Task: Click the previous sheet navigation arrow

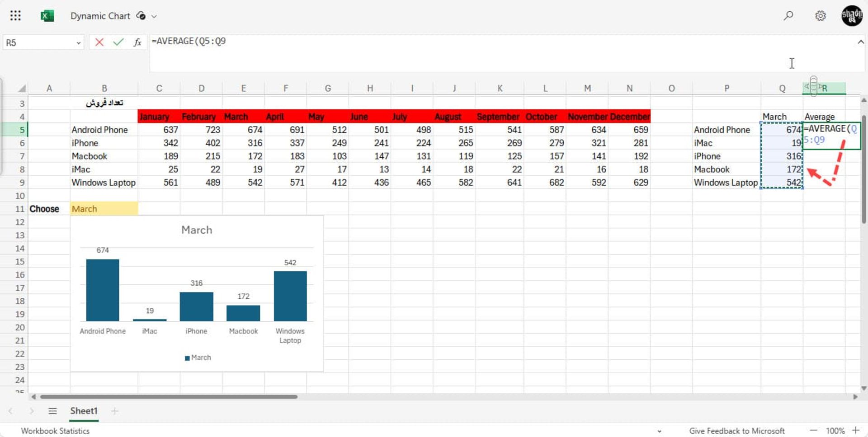Action: (10, 411)
